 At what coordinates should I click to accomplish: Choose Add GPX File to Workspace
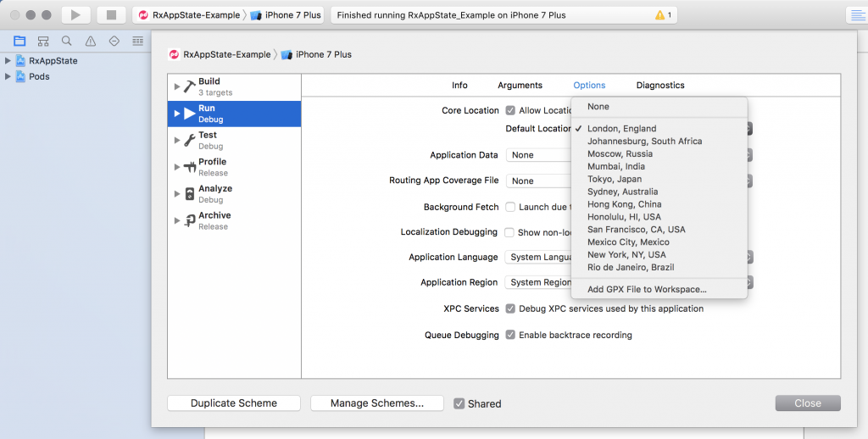pos(659,289)
